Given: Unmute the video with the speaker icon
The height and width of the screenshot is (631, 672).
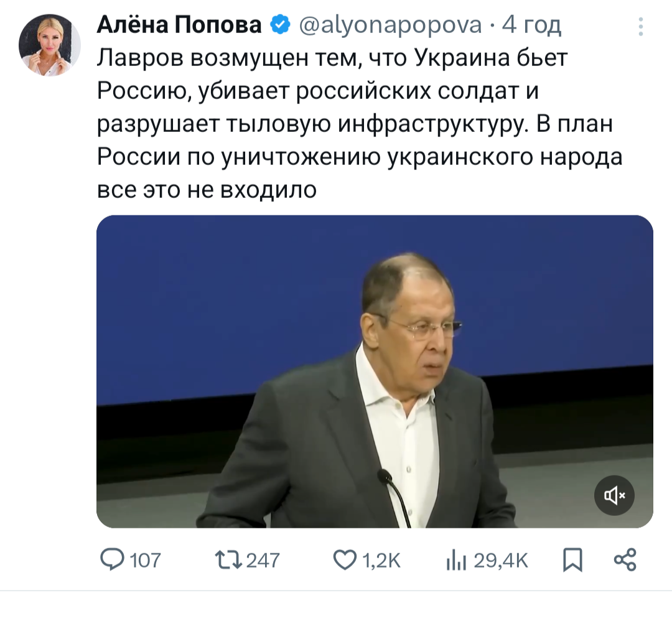Looking at the screenshot, I should 614,495.
